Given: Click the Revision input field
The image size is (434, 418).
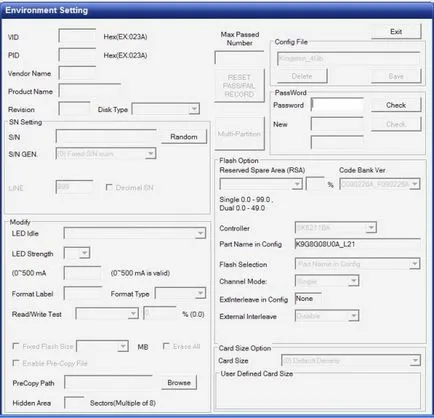Looking at the screenshot, I should tap(74, 109).
